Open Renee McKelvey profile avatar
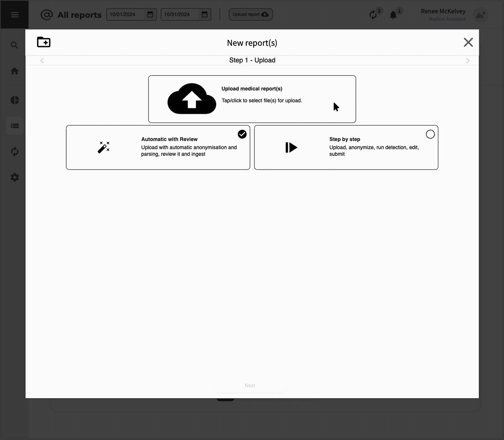Viewport: 504px width, 440px height. coord(480,15)
